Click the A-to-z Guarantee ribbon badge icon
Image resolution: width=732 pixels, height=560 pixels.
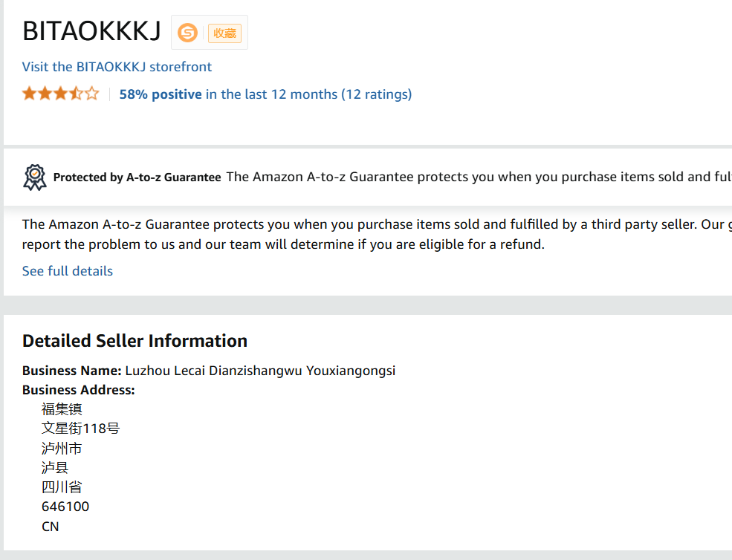[35, 178]
